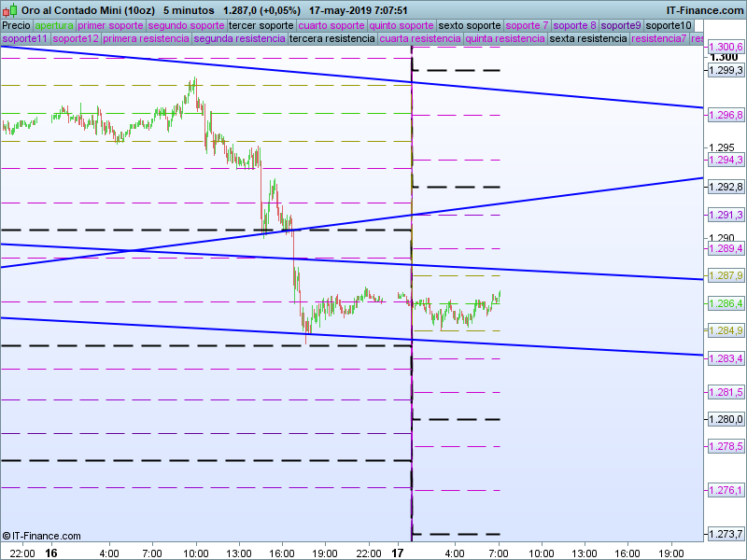Click the 1.287,9 price label
Viewport: 747px width, 560px height.
(x=726, y=275)
